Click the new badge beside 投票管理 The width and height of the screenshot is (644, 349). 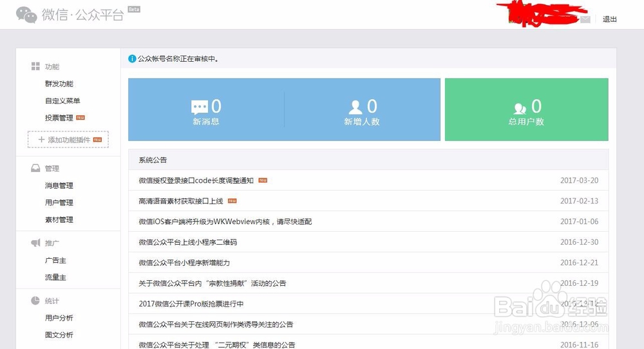pos(80,117)
